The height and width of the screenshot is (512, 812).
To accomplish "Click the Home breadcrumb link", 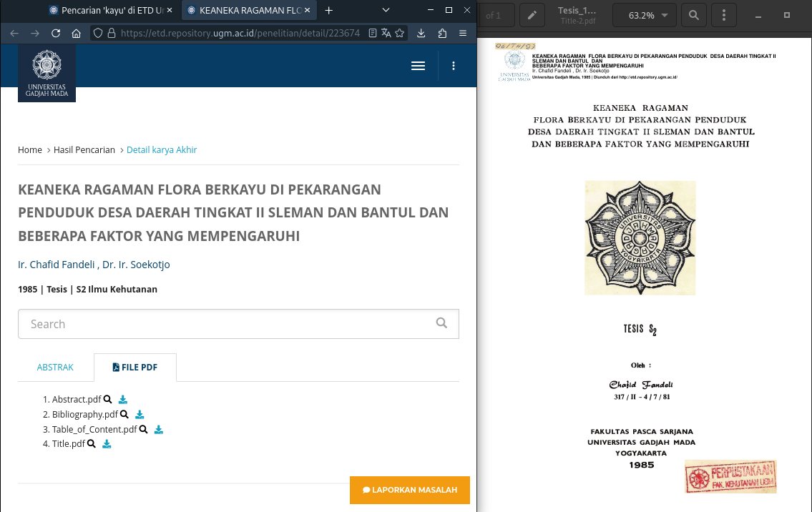I will tap(29, 149).
